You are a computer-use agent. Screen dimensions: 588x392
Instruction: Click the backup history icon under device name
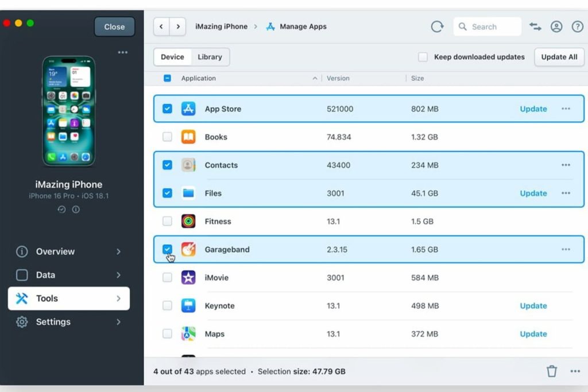point(62,209)
